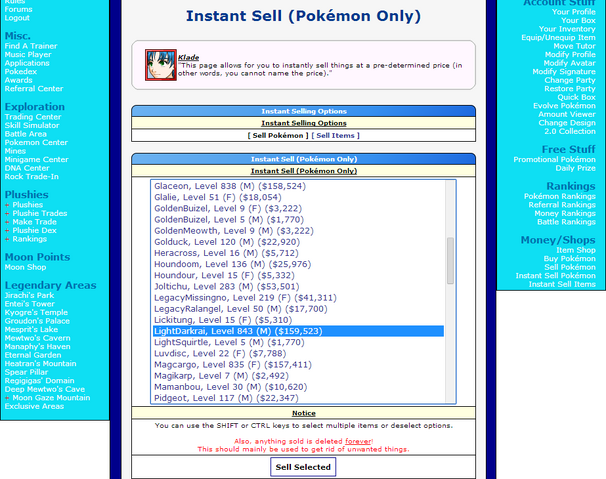The image size is (606, 479).
Task: Select LightSquirtle, Level 5 entry
Action: click(x=298, y=343)
